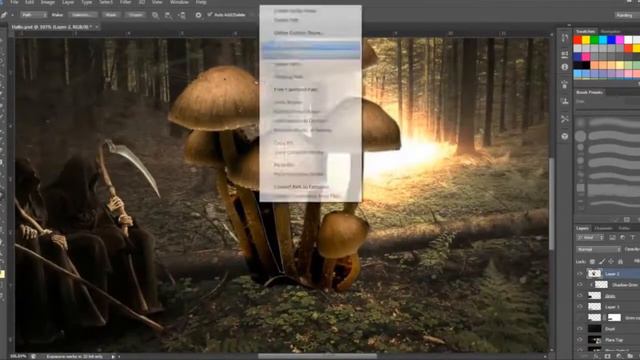Image resolution: width=640 pixels, height=360 pixels.
Task: Lock image pixels brush icon
Action: click(x=602, y=262)
